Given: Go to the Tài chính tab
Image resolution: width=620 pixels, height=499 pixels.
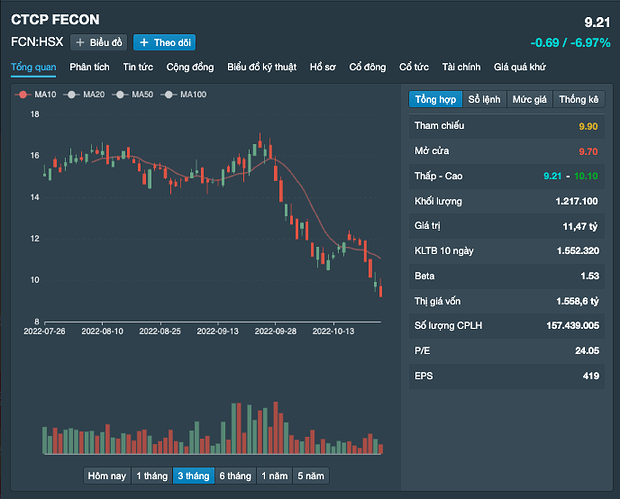Looking at the screenshot, I should click(x=461, y=67).
